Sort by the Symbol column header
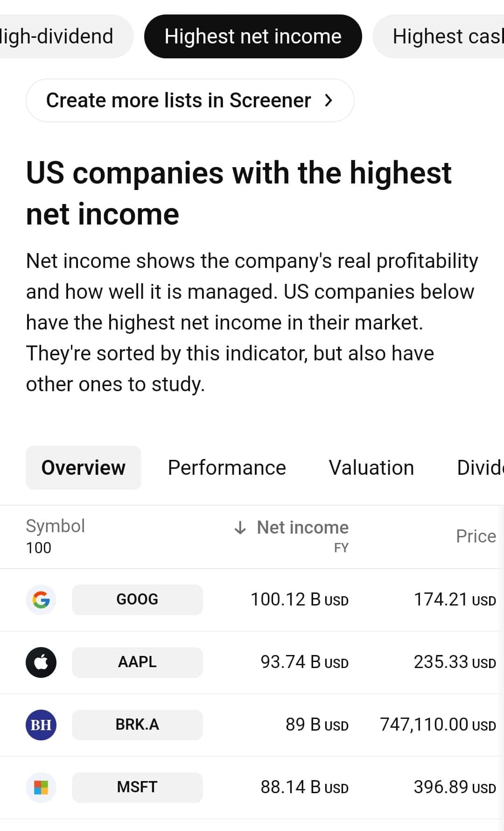 point(56,526)
